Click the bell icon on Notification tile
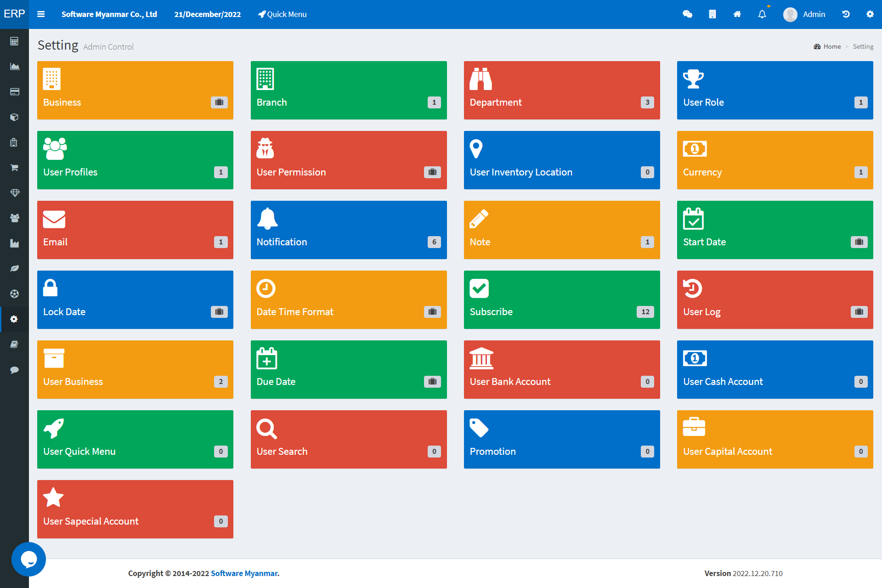The height and width of the screenshot is (588, 882). (267, 219)
